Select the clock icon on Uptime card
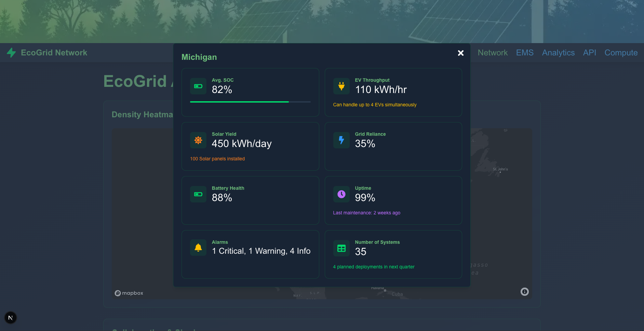This screenshot has height=331, width=644. pyautogui.click(x=341, y=194)
